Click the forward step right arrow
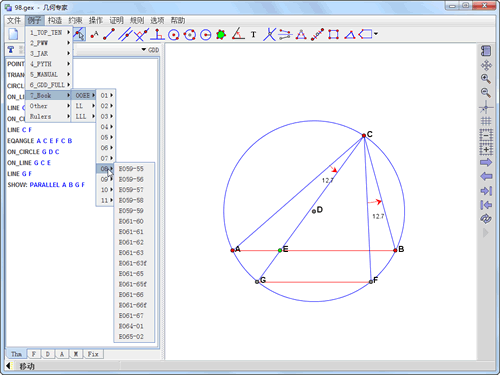This screenshot has width=500, height=375. [x=486, y=163]
